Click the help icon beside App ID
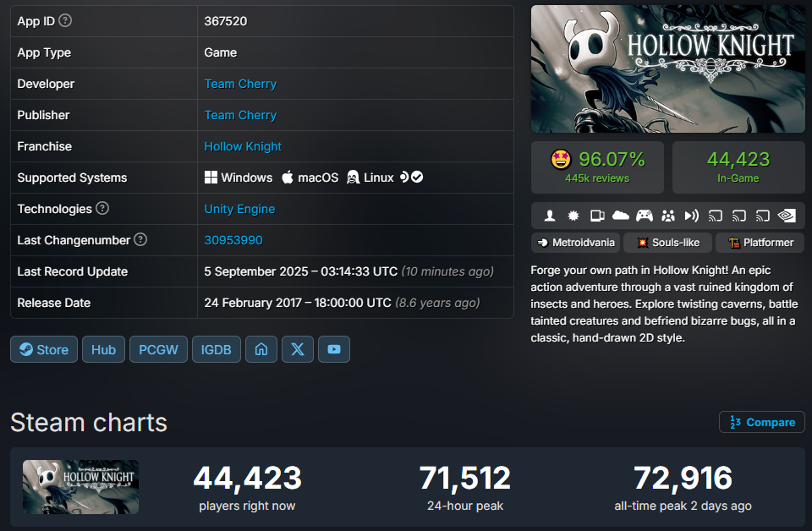The width and height of the screenshot is (812, 531). point(65,20)
